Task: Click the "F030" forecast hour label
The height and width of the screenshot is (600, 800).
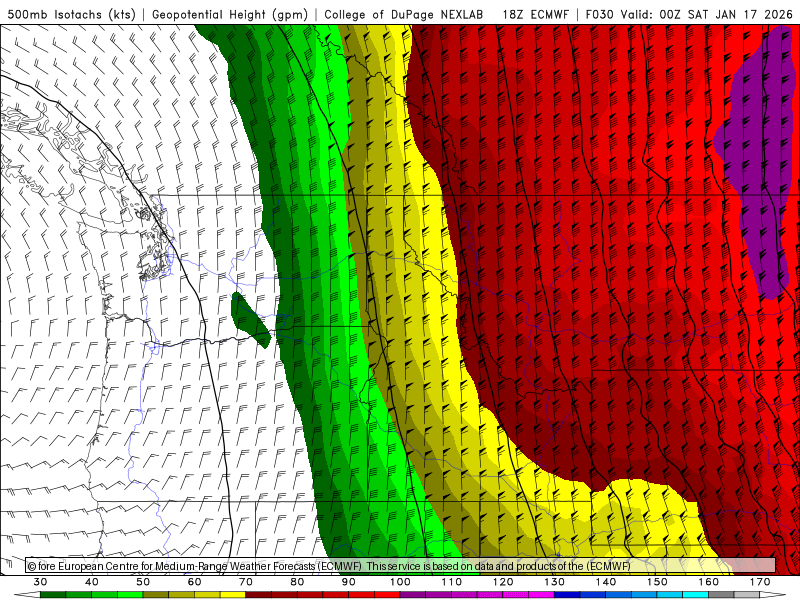Action: coord(599,14)
